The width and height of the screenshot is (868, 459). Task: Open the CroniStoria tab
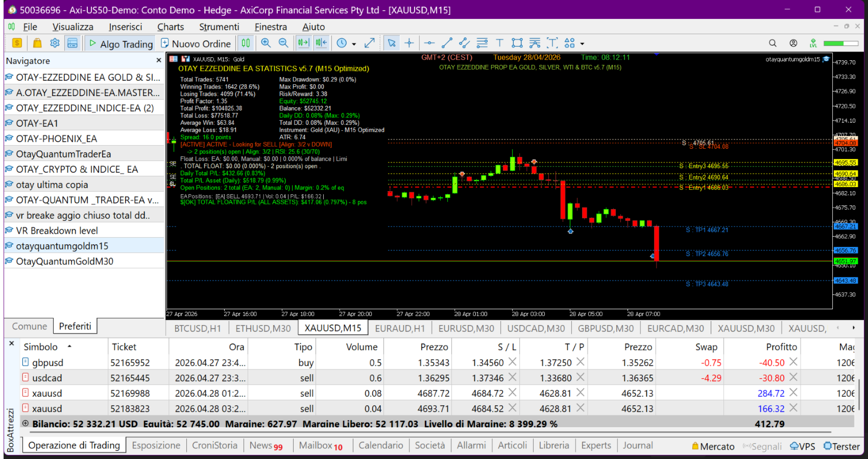point(214,445)
